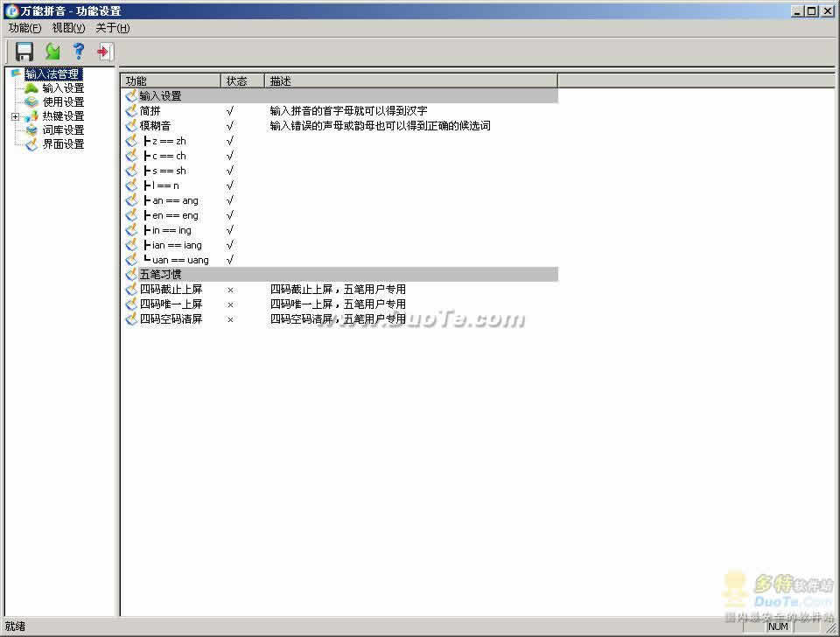Image resolution: width=840 pixels, height=637 pixels.
Task: Click the 描述 column header
Action: pyautogui.click(x=411, y=80)
